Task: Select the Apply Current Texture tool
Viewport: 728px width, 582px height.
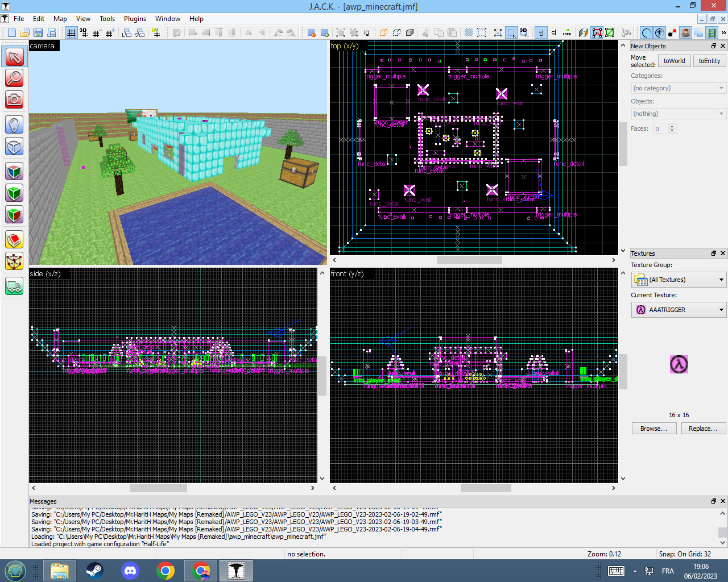Action: click(x=14, y=193)
